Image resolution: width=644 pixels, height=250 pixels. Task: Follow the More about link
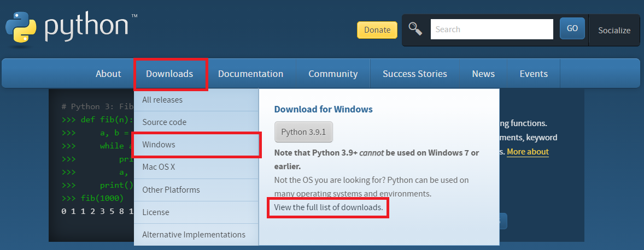click(528, 152)
